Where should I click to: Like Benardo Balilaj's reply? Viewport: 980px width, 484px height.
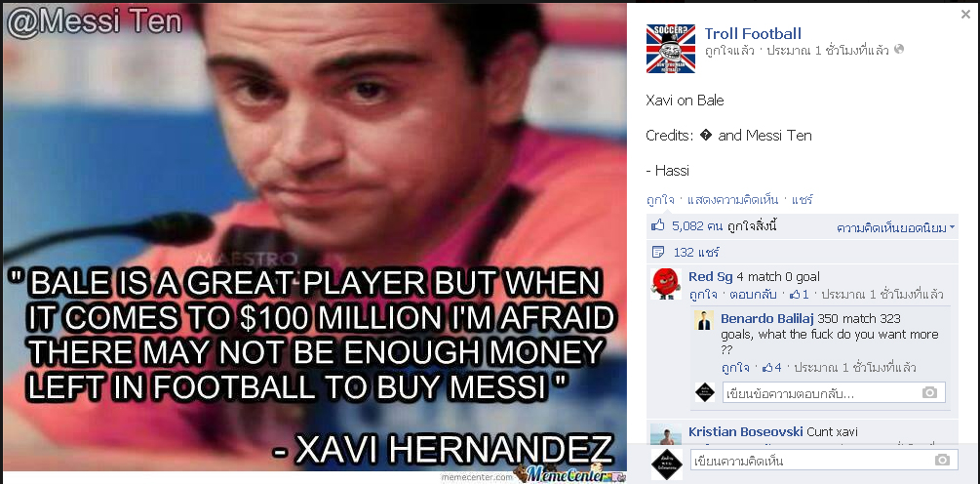coord(734,367)
